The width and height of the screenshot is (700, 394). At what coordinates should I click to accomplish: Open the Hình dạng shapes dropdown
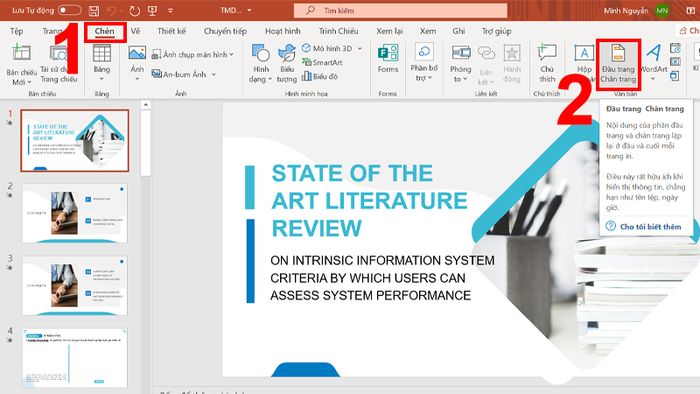pyautogui.click(x=261, y=63)
